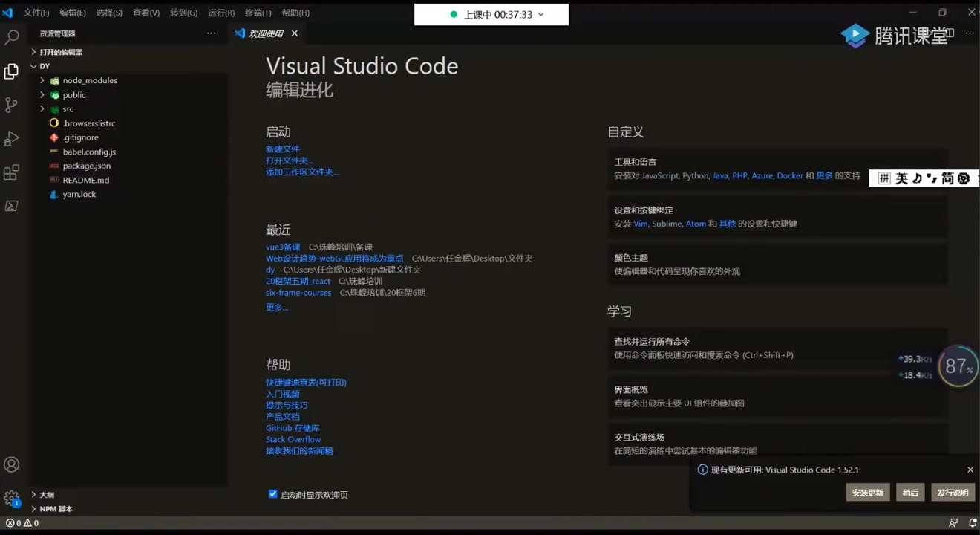Open the Accounts icon in activity bar
The height and width of the screenshot is (535, 980).
(x=11, y=464)
